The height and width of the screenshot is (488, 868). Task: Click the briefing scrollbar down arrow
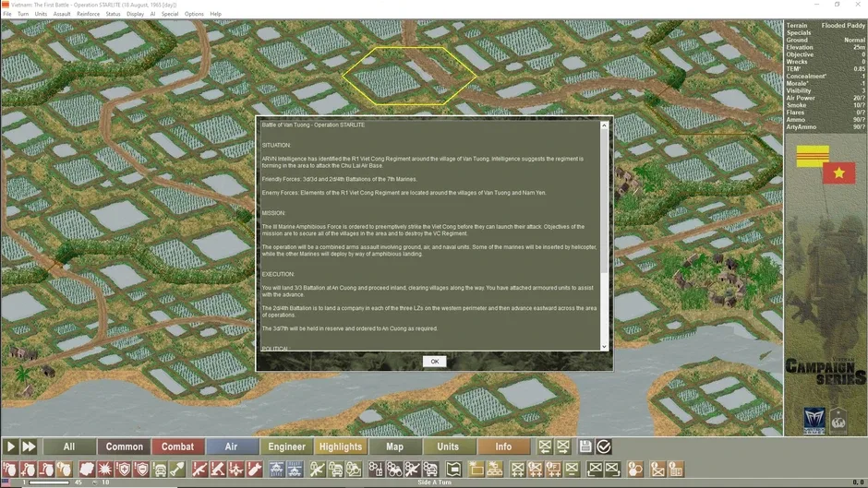click(604, 346)
